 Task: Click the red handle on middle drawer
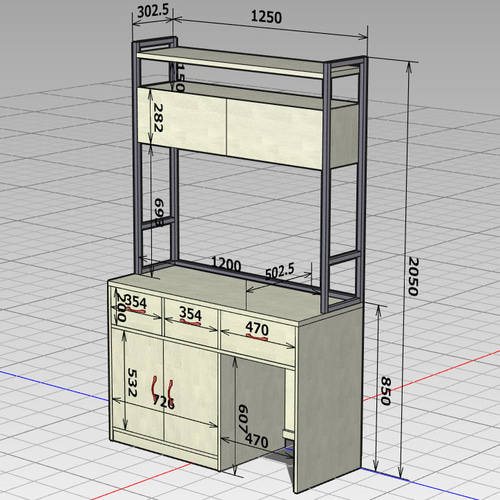tap(190, 322)
